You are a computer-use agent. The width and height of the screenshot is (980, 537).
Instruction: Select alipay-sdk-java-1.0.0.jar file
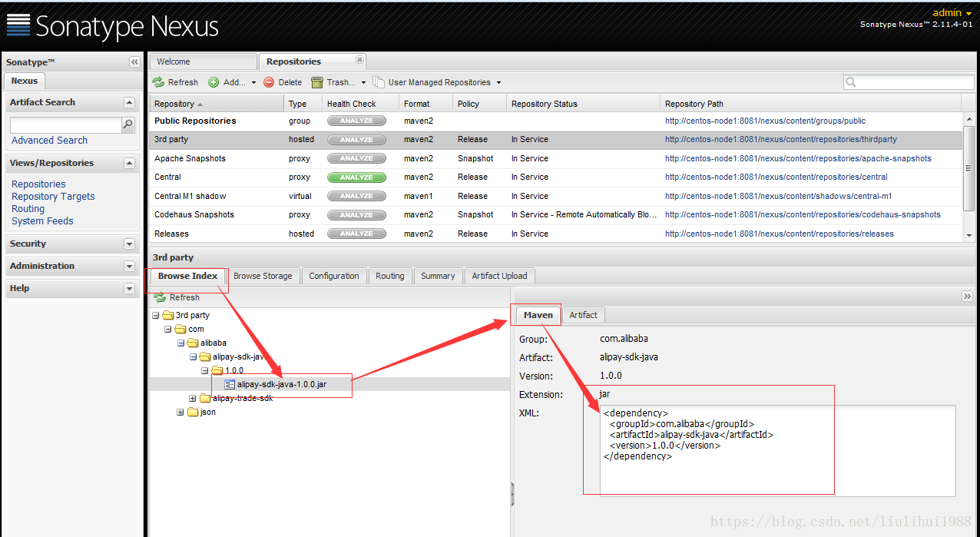[x=282, y=384]
